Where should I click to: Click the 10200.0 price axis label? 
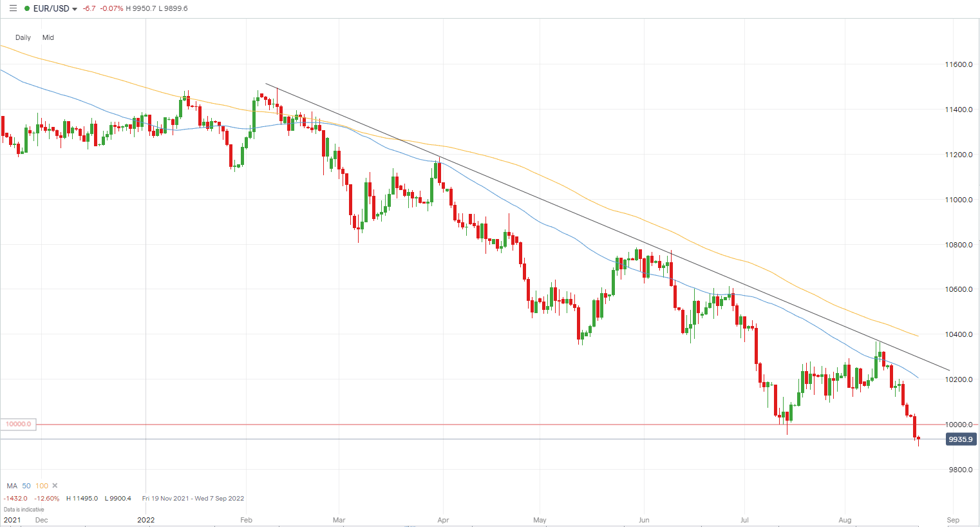(x=959, y=379)
